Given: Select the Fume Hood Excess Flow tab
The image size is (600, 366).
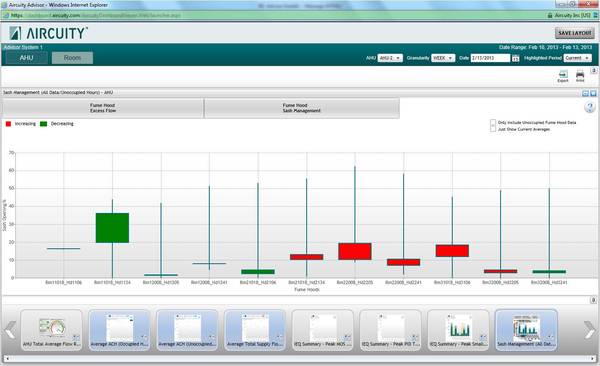Looking at the screenshot, I should point(103,108).
